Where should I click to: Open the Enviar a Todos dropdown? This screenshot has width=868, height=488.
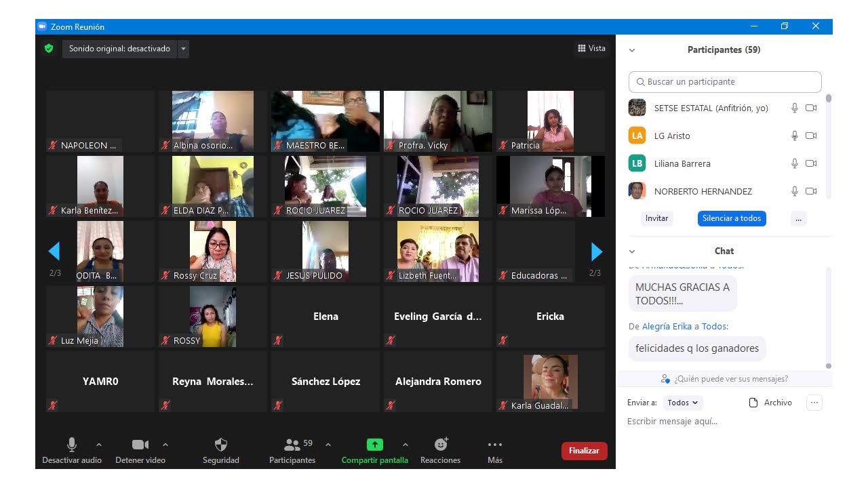pyautogui.click(x=683, y=403)
